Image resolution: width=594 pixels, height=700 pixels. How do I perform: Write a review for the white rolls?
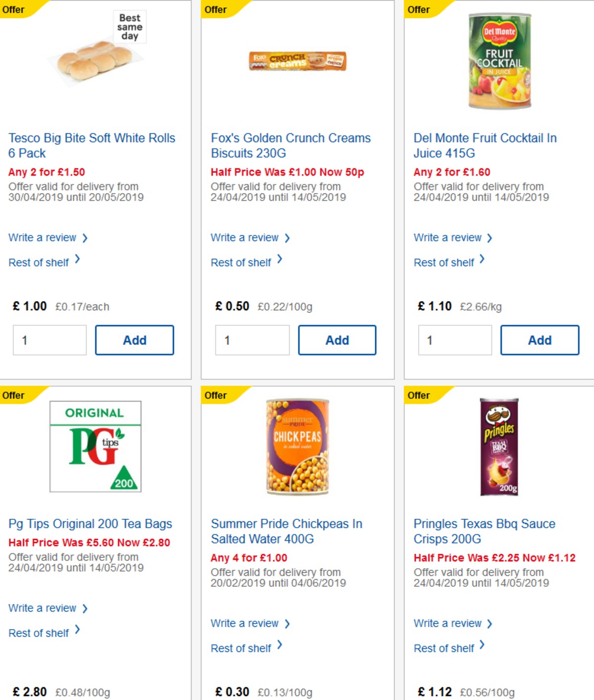pyautogui.click(x=44, y=238)
